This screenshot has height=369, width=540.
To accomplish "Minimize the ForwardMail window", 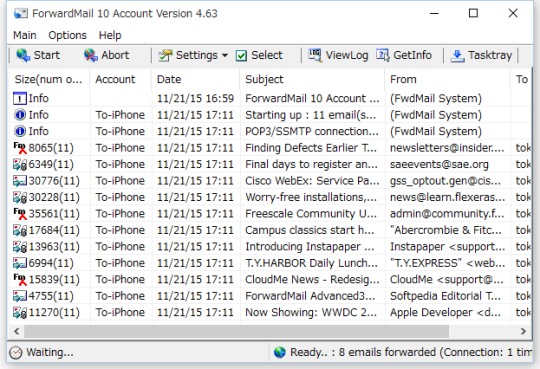I will click(434, 13).
